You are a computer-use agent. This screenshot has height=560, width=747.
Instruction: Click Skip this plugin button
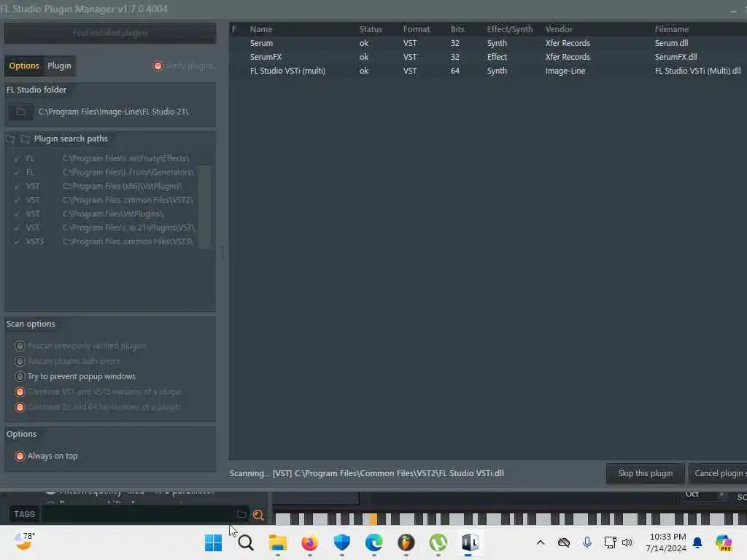coord(646,473)
